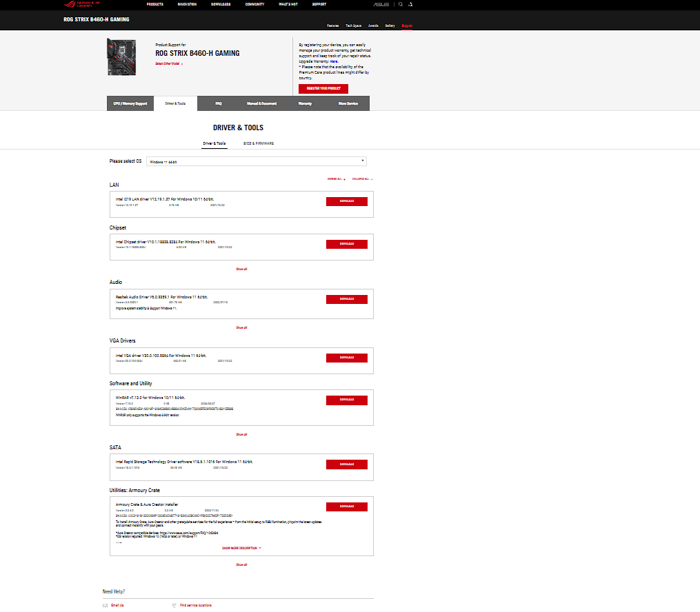Switch to the Warranty tab
Image resolution: width=700 pixels, height=612 pixels.
[x=305, y=103]
